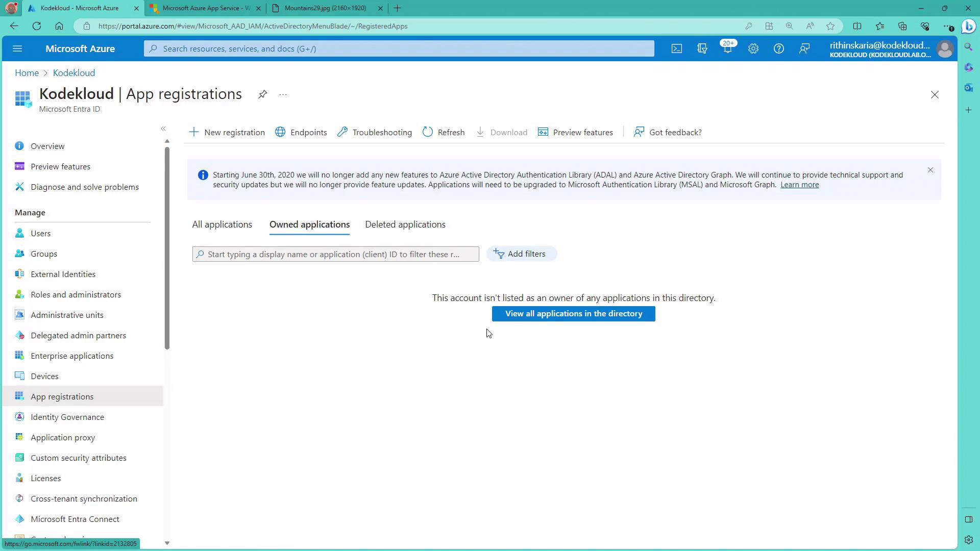Click View all applications in the directory
The width and height of the screenshot is (980, 551).
point(573,314)
